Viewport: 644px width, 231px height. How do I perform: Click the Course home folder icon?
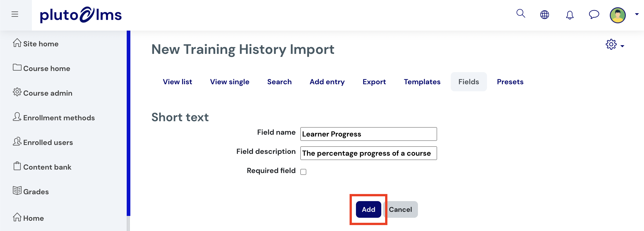(x=17, y=67)
